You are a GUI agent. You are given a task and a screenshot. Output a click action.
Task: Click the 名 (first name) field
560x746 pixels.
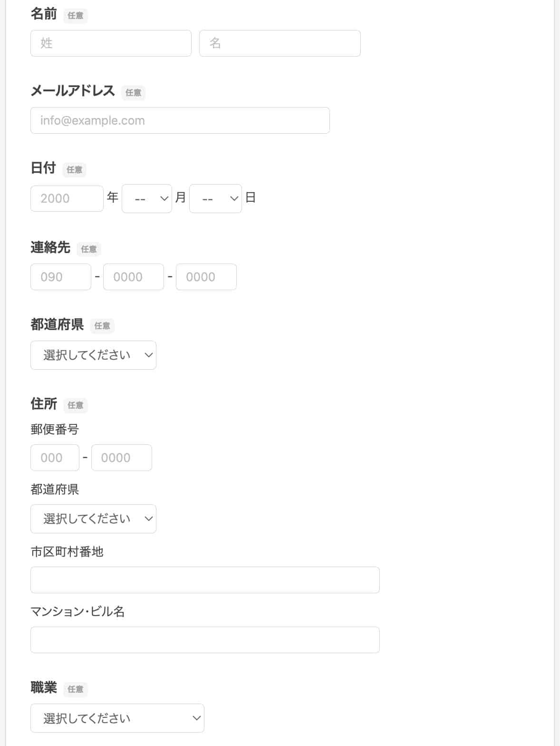(280, 43)
